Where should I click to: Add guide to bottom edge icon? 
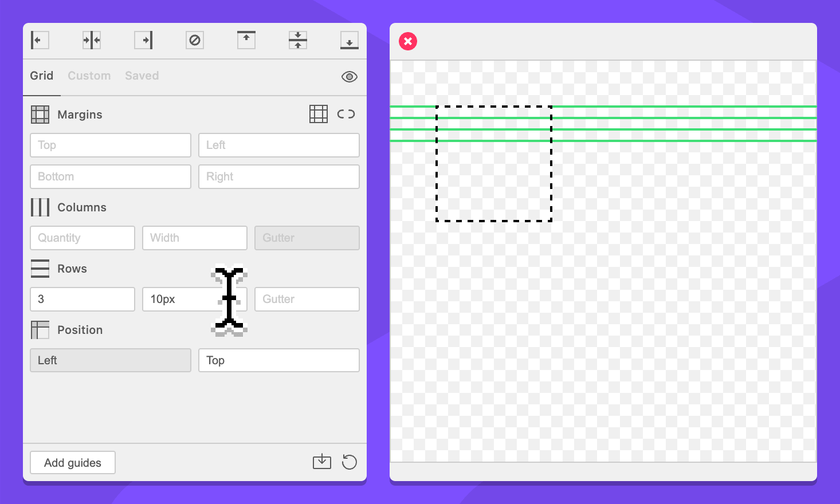click(x=350, y=40)
